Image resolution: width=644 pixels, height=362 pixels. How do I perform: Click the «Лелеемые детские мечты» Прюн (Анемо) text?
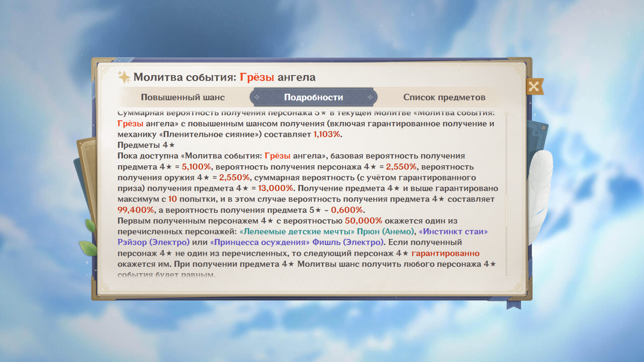327,232
